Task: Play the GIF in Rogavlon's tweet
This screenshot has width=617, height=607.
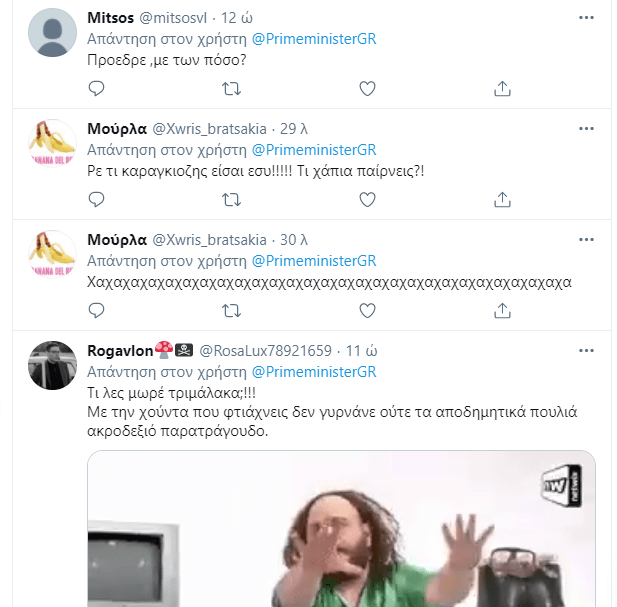Action: click(x=341, y=529)
